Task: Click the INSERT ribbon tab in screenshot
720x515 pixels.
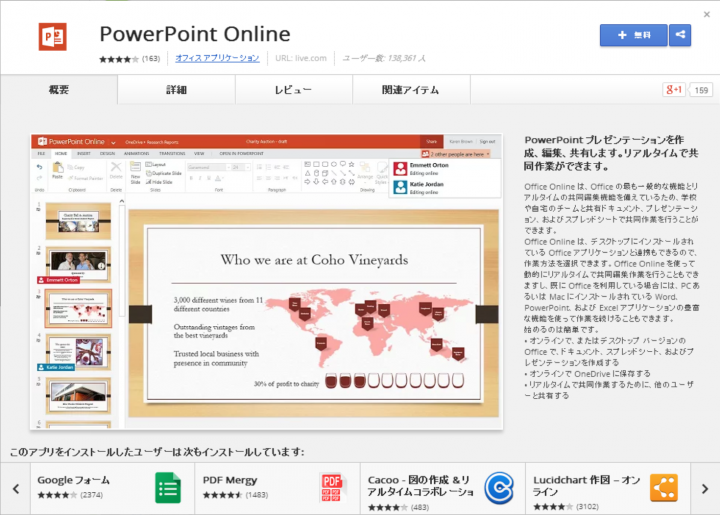Action: (x=84, y=153)
